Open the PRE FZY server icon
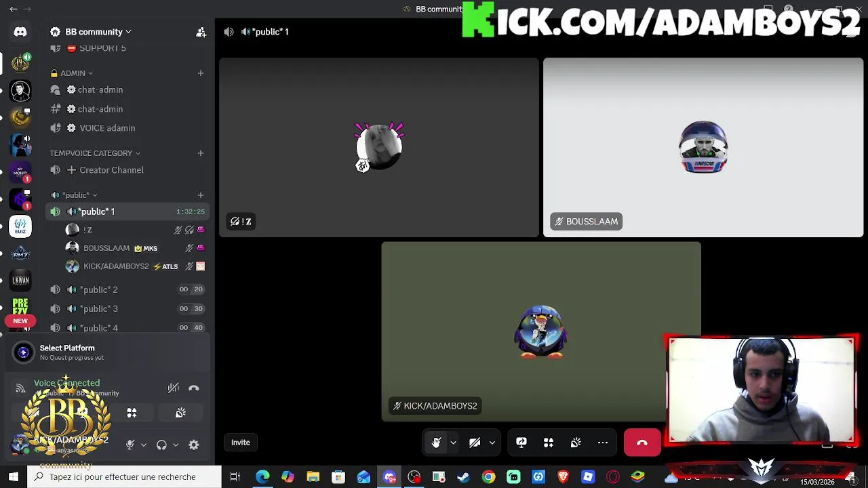Viewport: 868px width, 488px height. 20,307
